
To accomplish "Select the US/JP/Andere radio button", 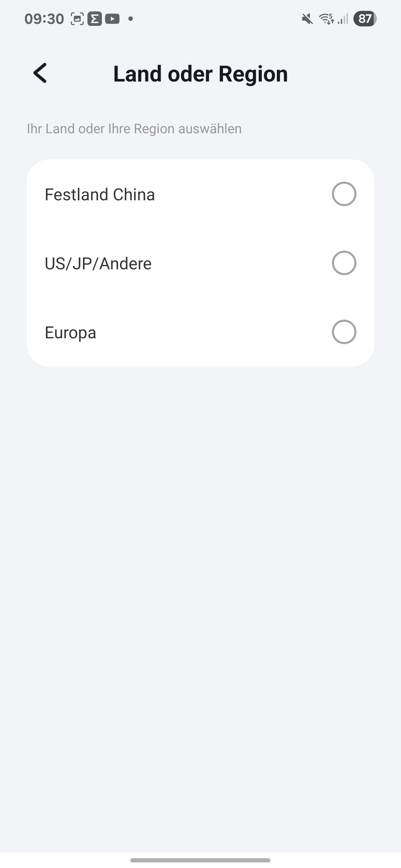I will click(344, 263).
